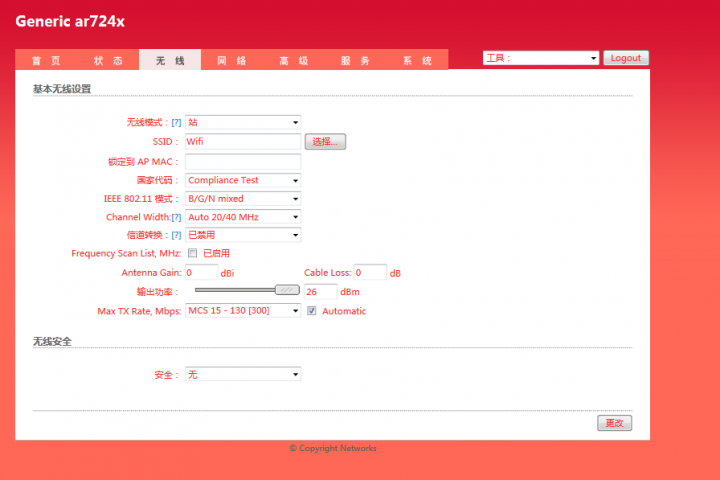
Task: Click the 锁定到 AP MAC input field
Action: [x=243, y=162]
